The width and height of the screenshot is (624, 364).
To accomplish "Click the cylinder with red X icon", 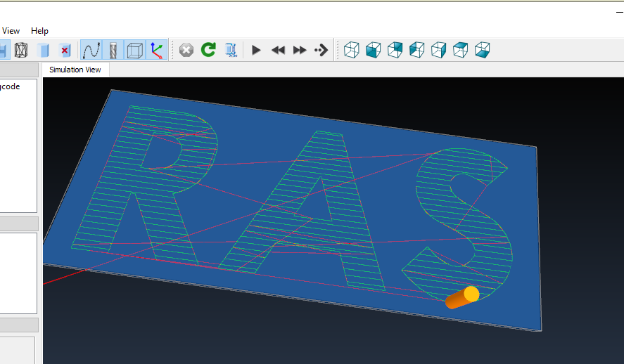I will (x=65, y=50).
